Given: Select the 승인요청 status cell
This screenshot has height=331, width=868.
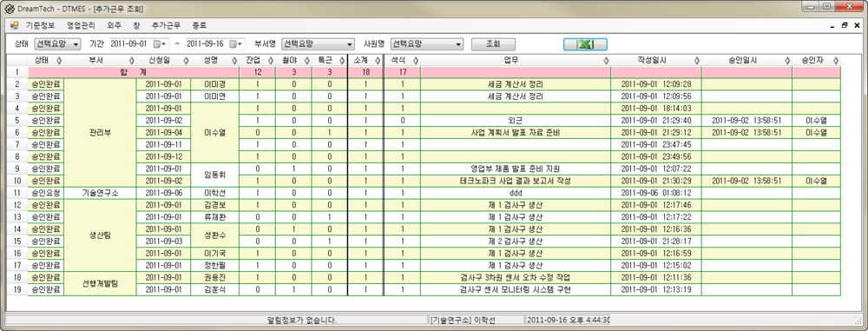Looking at the screenshot, I should (46, 193).
